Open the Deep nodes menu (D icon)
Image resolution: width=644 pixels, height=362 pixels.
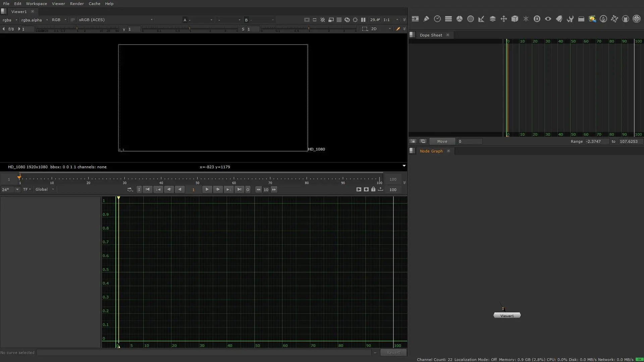[537, 19]
